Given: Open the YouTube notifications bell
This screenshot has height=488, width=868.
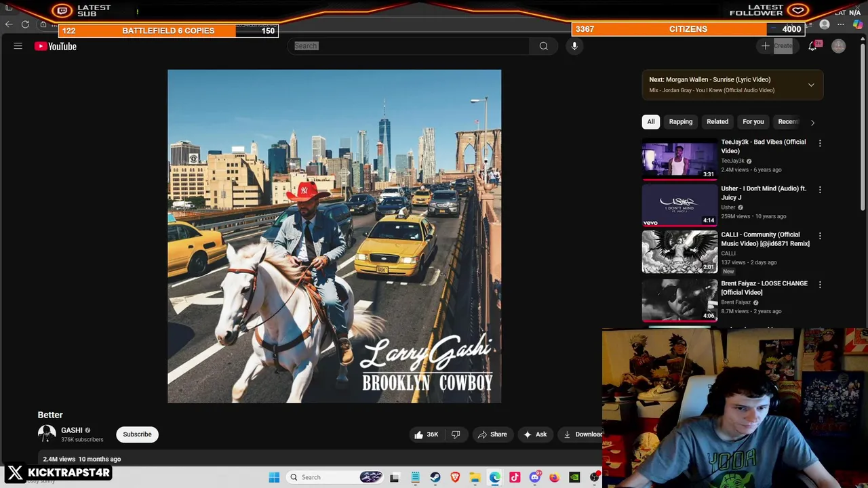Looking at the screenshot, I should pyautogui.click(x=812, y=46).
